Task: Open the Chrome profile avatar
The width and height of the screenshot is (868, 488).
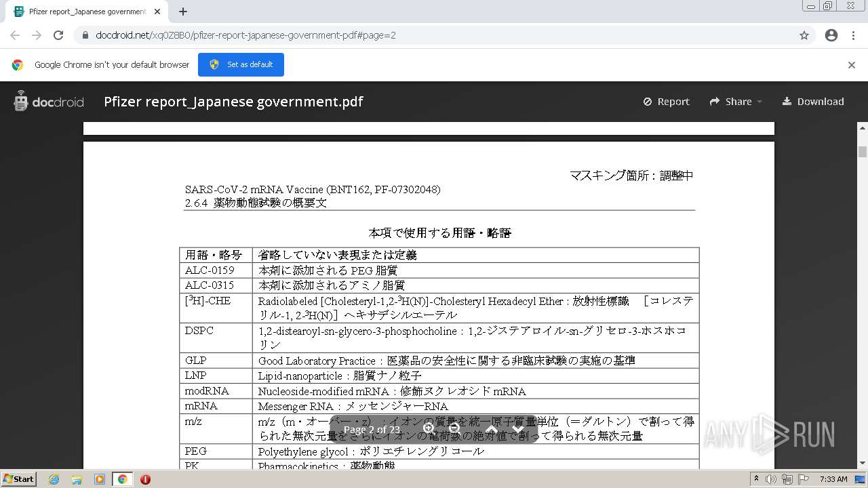Action: pyautogui.click(x=831, y=35)
